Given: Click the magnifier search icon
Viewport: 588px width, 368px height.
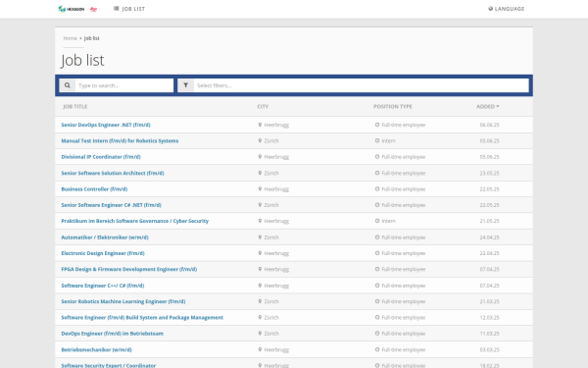Looking at the screenshot, I should pyautogui.click(x=67, y=85).
